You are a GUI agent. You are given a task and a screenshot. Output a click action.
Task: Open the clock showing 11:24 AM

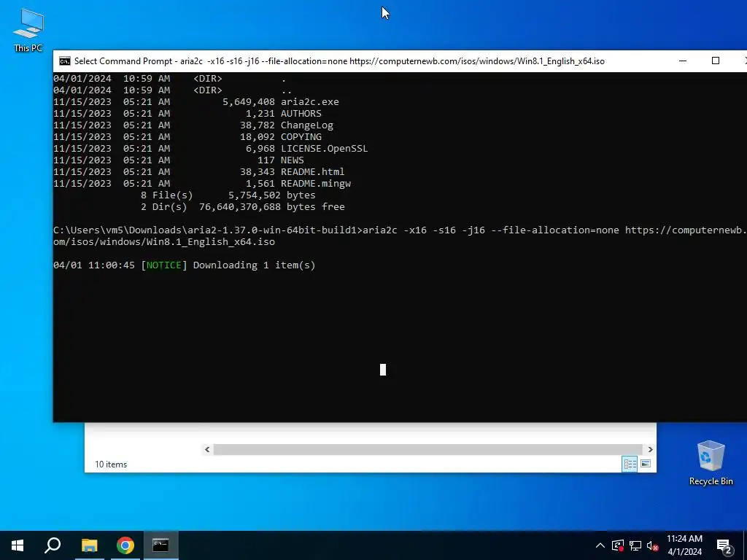coord(684,539)
